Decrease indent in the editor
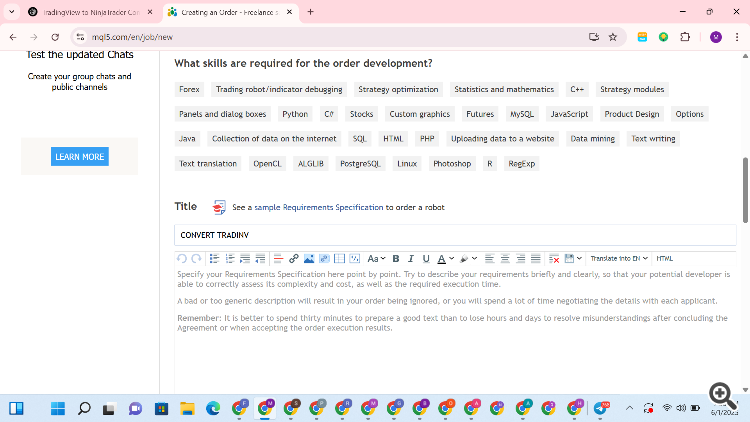Image resolution: width=750 pixels, height=422 pixels. pyautogui.click(x=260, y=258)
